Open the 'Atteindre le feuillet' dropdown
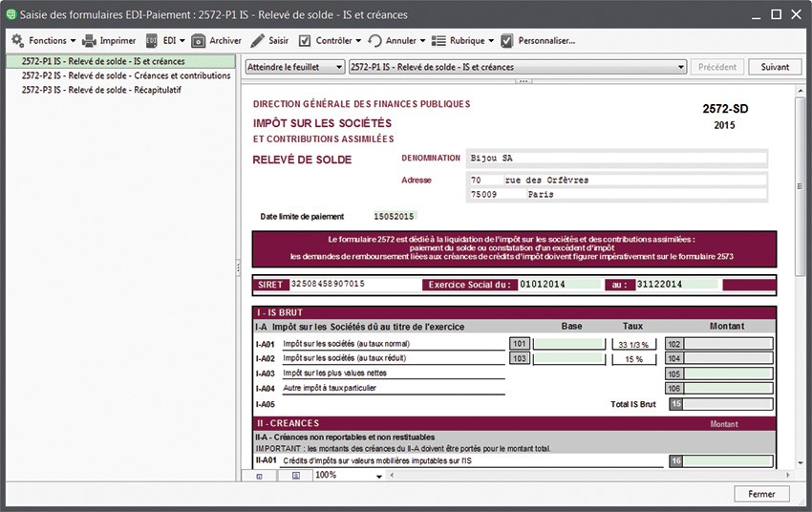 point(294,67)
